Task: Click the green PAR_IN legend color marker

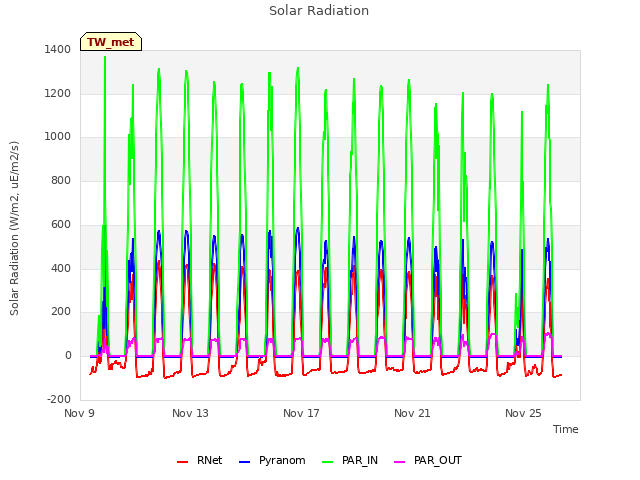Action: (x=328, y=462)
